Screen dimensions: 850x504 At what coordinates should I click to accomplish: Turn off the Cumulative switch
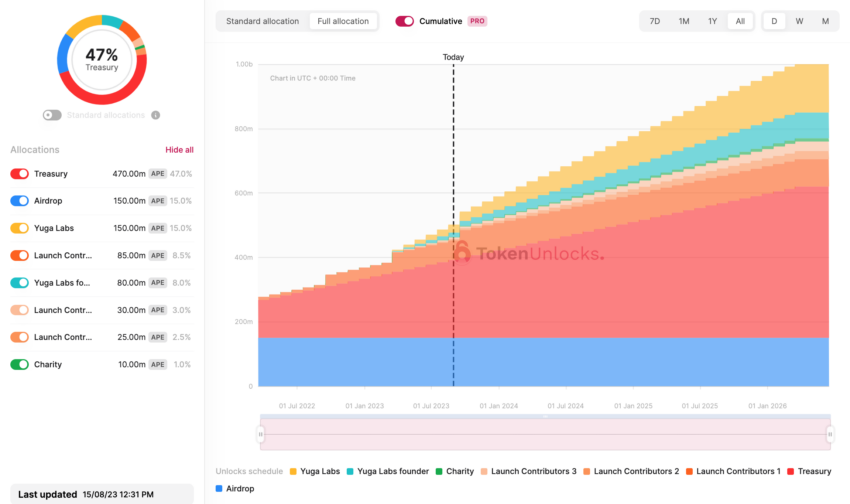(x=404, y=21)
